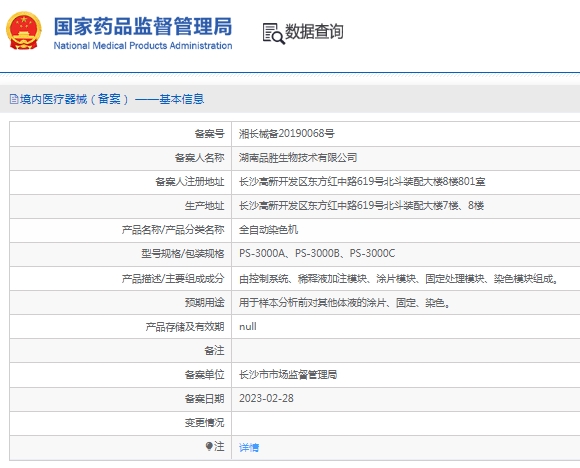580x468 pixels.
Task: Select 长沙市市场监督管理局 filing unit
Action: [288, 375]
